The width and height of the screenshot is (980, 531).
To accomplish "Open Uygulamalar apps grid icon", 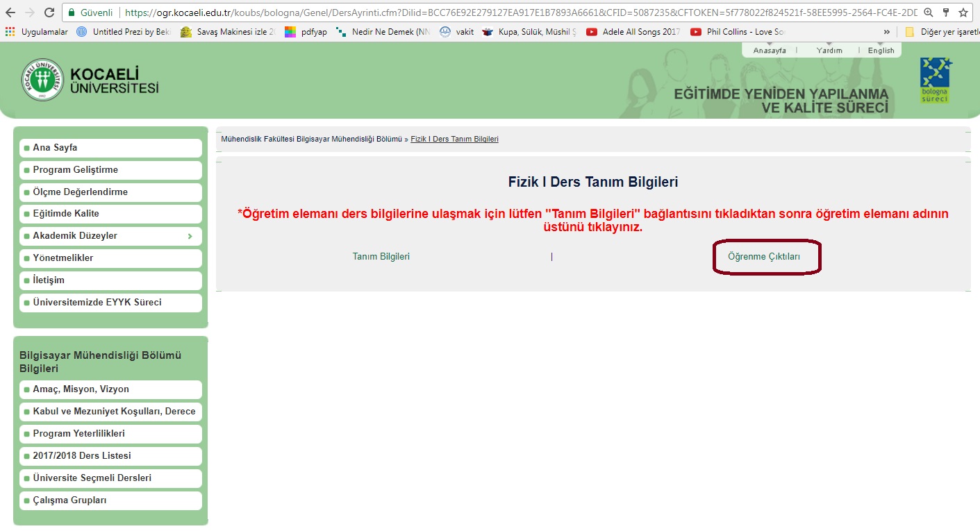I will pos(10,32).
